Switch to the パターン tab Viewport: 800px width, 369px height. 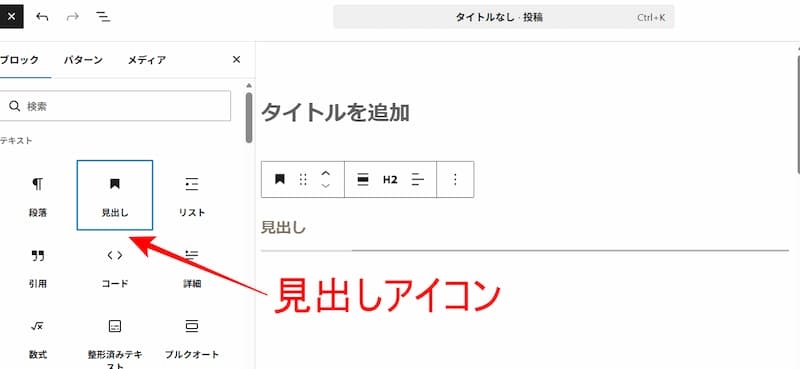click(83, 60)
